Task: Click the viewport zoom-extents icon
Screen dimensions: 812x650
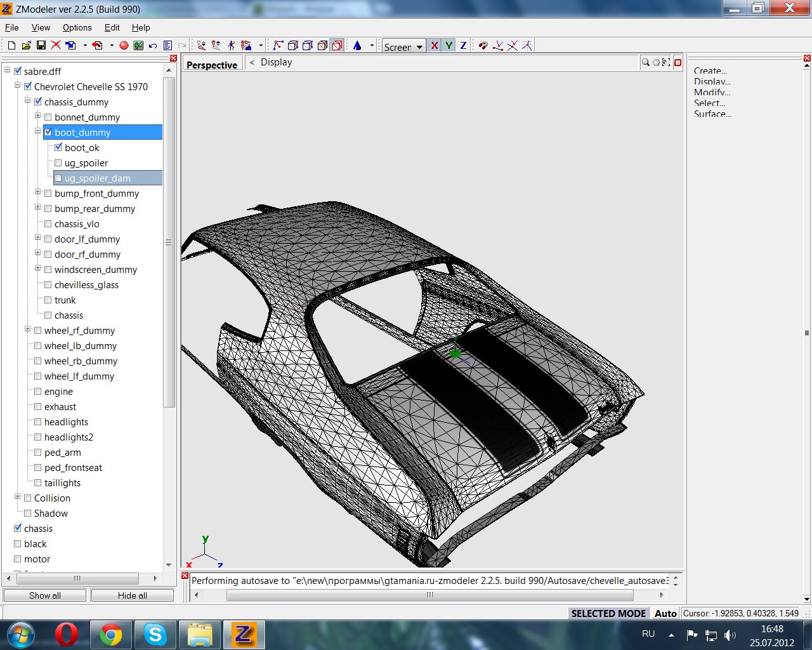Action: click(x=665, y=62)
